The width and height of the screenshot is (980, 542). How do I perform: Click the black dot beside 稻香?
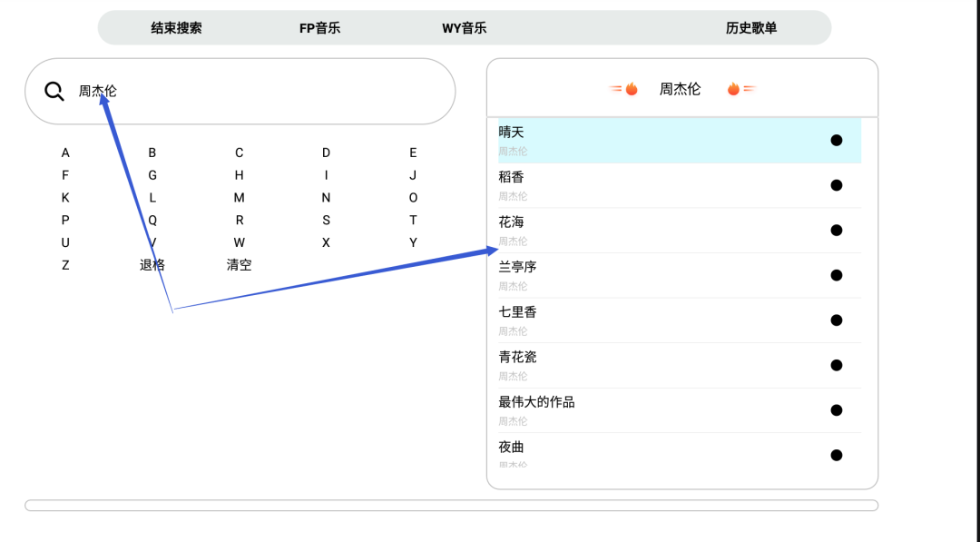837,185
